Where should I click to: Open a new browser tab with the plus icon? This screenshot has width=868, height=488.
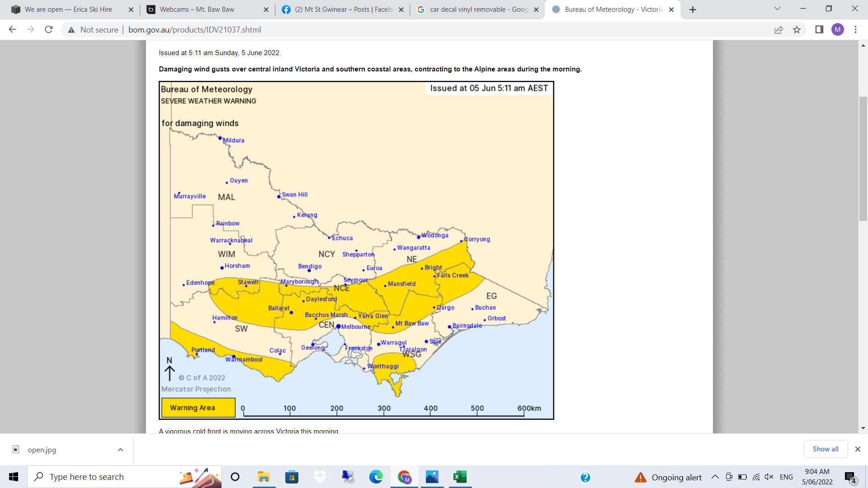click(692, 9)
